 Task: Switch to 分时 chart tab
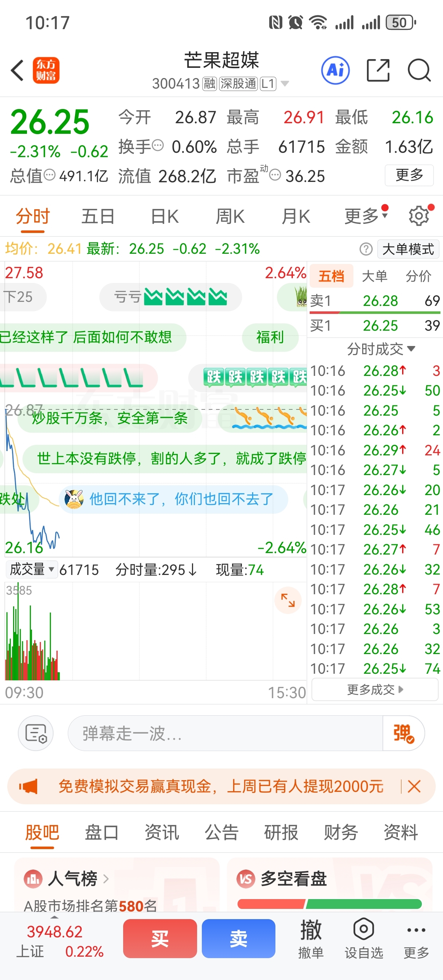click(x=33, y=217)
